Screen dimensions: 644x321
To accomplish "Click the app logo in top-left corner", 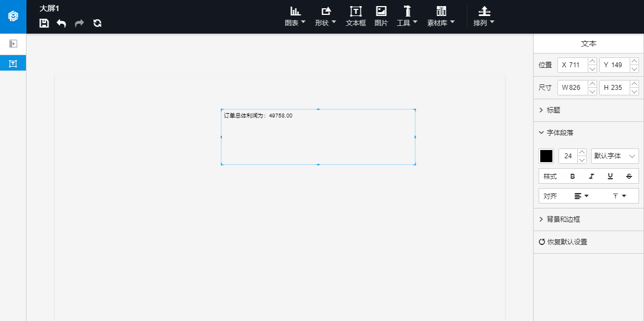I will [13, 17].
